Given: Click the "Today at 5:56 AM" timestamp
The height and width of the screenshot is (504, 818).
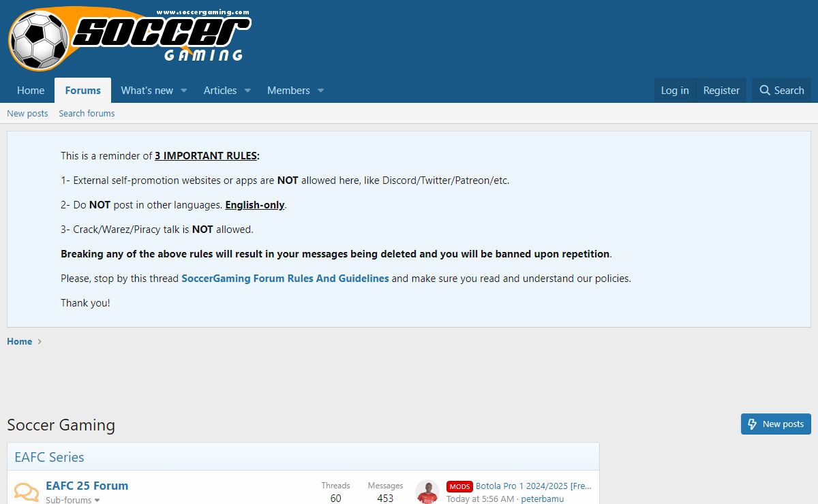Looking at the screenshot, I should [481, 499].
